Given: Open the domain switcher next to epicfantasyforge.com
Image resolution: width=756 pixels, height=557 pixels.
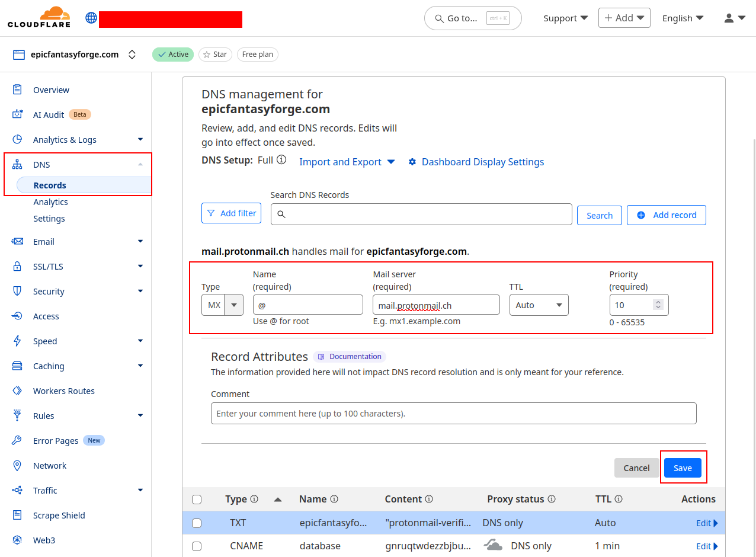Looking at the screenshot, I should pos(132,55).
